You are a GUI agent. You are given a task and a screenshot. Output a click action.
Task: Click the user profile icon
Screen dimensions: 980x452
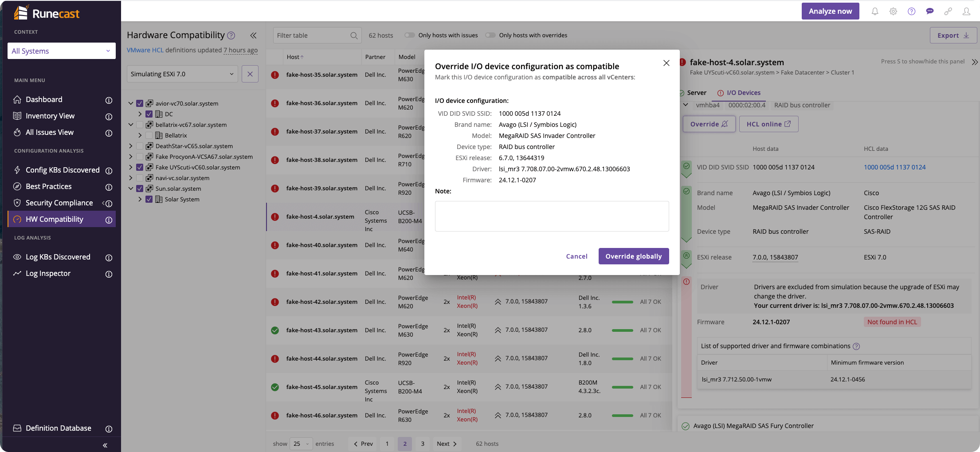click(966, 12)
